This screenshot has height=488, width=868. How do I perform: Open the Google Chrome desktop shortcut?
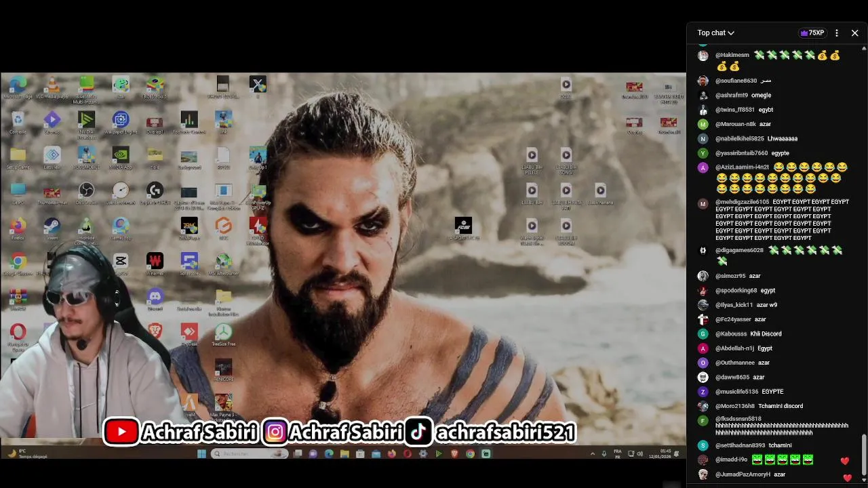18,264
